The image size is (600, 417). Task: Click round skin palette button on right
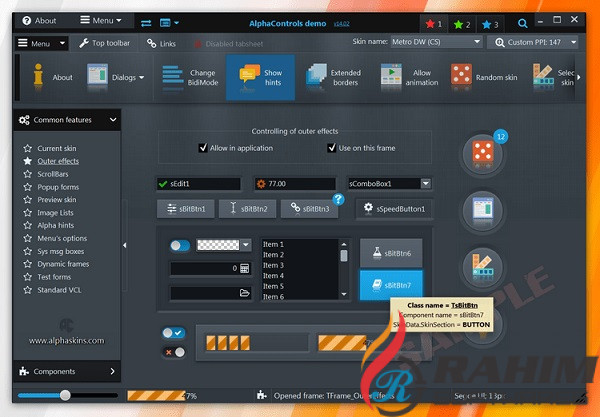click(x=483, y=266)
